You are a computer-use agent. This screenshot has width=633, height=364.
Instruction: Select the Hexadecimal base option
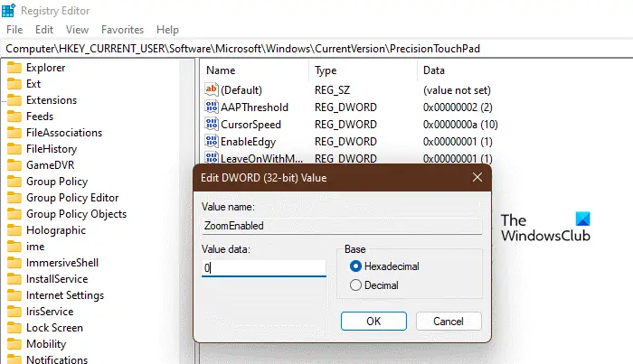pos(355,266)
